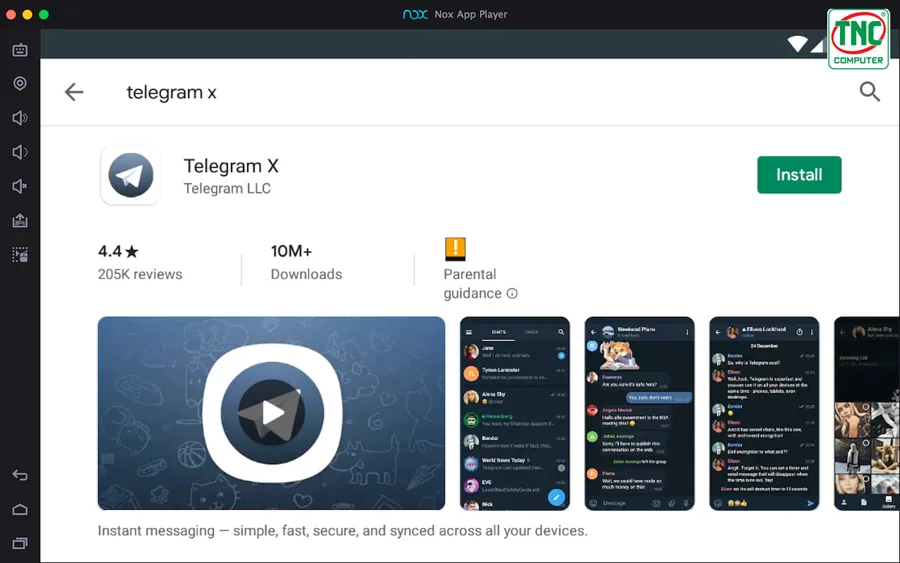Mute sound with Nox sidebar mute icon
The height and width of the screenshot is (563, 900).
(20, 186)
